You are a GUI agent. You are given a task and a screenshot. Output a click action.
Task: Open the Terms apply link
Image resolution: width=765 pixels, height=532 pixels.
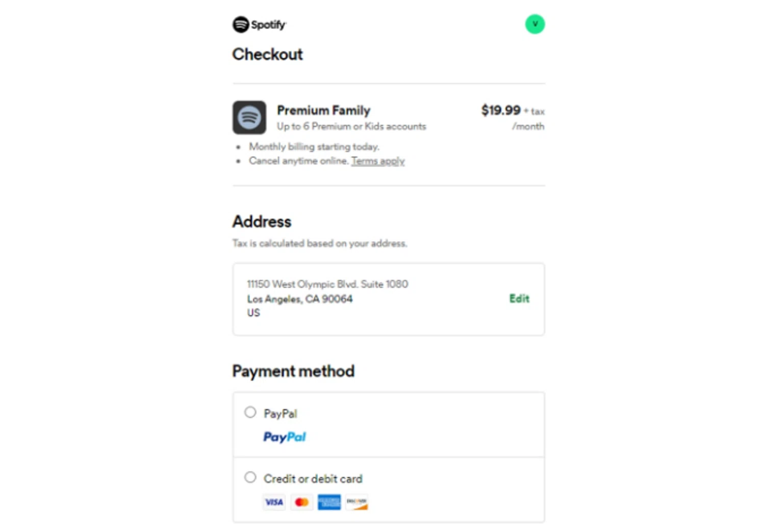377,161
